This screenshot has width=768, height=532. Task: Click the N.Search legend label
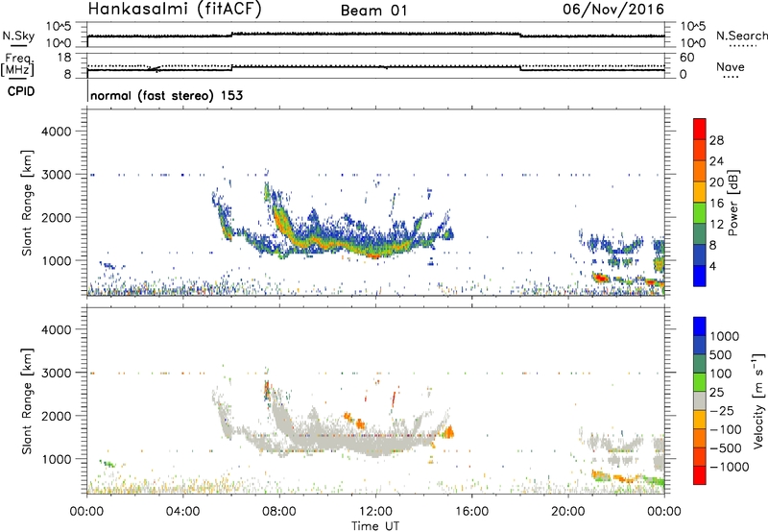coord(742,36)
